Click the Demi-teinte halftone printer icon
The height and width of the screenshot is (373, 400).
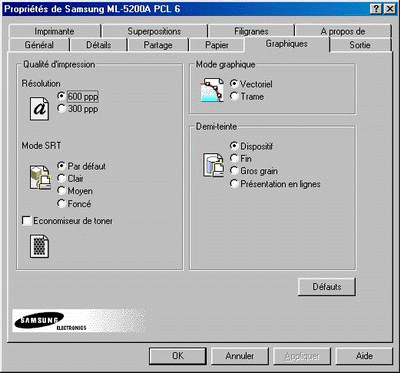click(213, 165)
